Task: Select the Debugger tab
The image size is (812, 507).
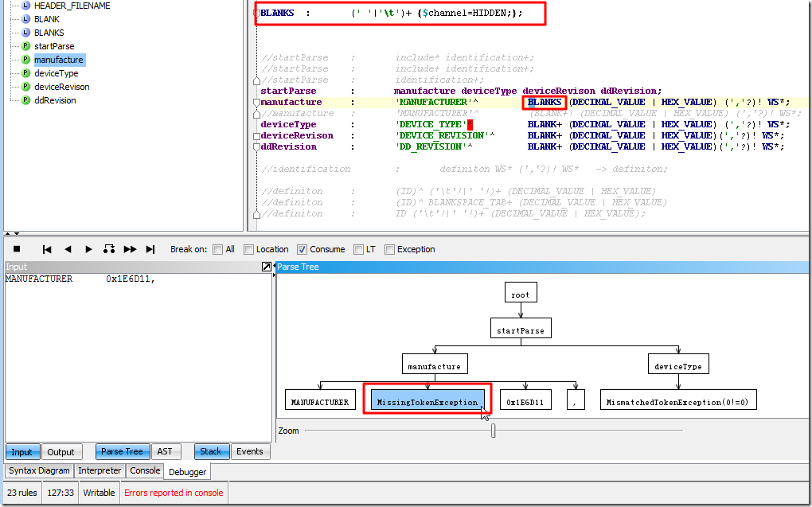Action: pyautogui.click(x=187, y=472)
